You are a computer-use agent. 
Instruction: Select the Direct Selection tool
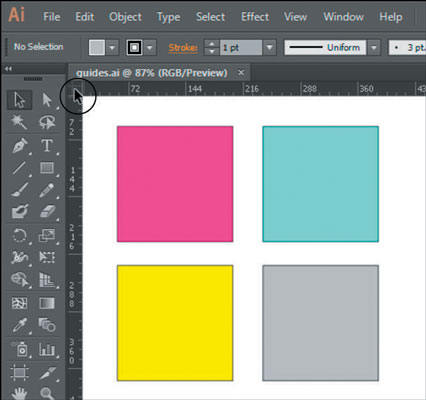(x=47, y=100)
